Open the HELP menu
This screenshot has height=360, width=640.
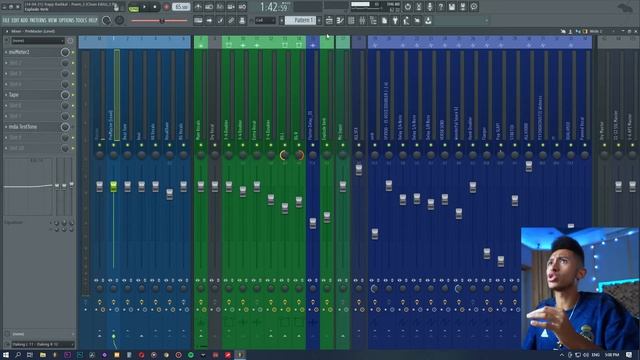click(93, 20)
